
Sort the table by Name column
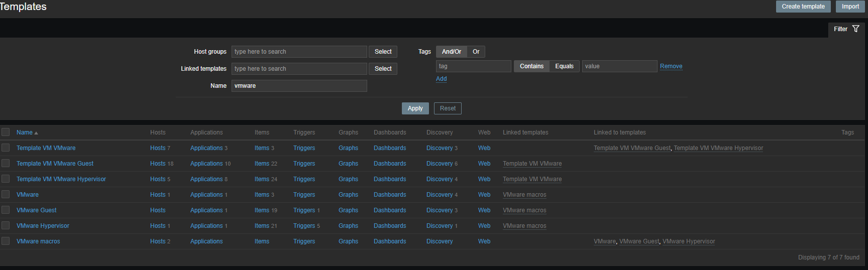coord(25,132)
